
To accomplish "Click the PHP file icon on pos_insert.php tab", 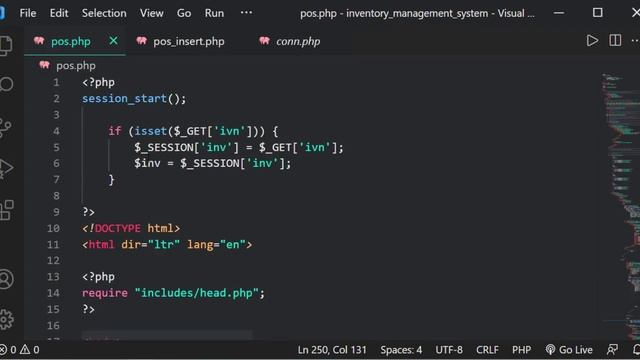I will 141,41.
